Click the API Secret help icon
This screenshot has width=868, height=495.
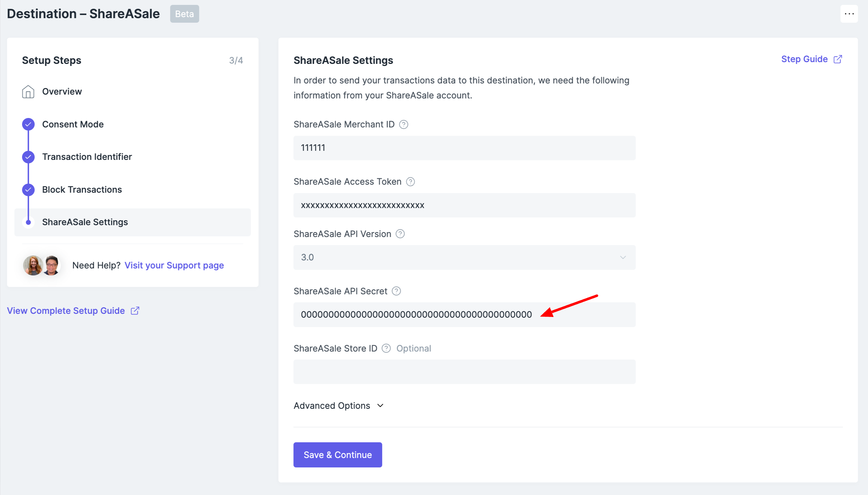pyautogui.click(x=396, y=291)
